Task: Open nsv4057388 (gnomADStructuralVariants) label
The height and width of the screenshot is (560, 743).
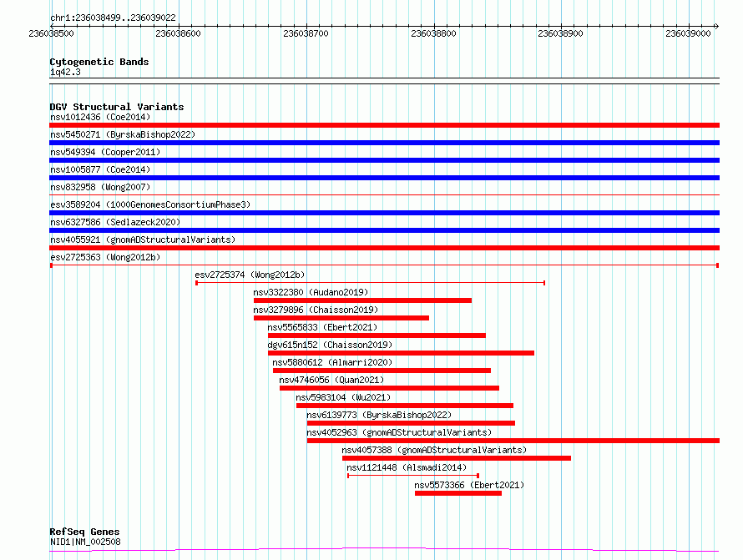Action: tap(434, 450)
